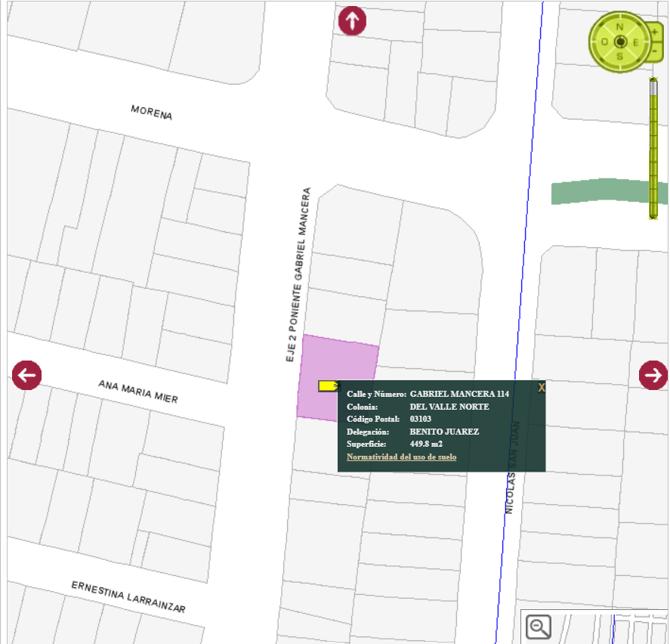
Task: Pan the map west with the left arrow
Action: [x=27, y=375]
